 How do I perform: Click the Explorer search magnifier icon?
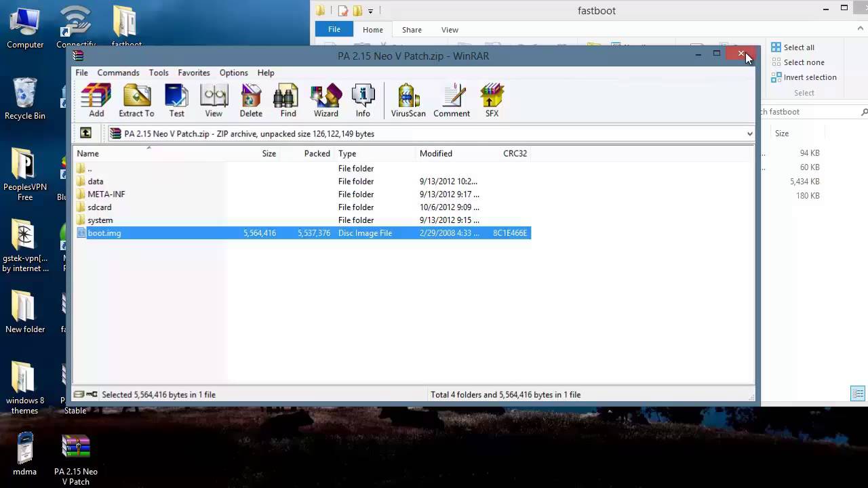(864, 112)
